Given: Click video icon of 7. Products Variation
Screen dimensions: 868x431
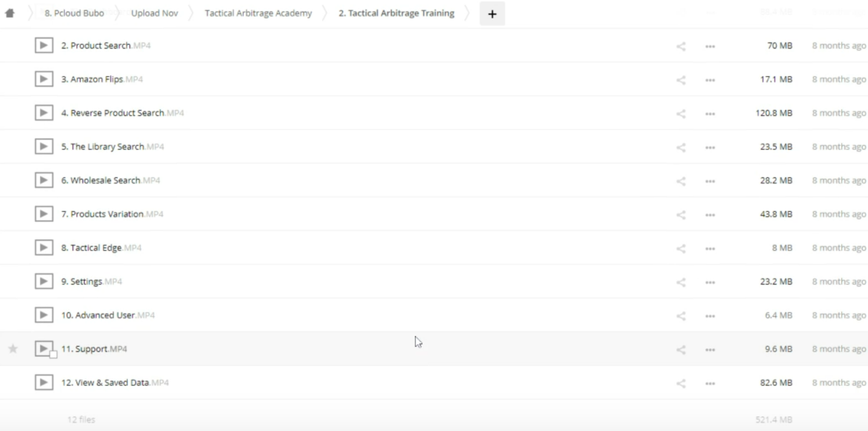Looking at the screenshot, I should click(x=44, y=214).
